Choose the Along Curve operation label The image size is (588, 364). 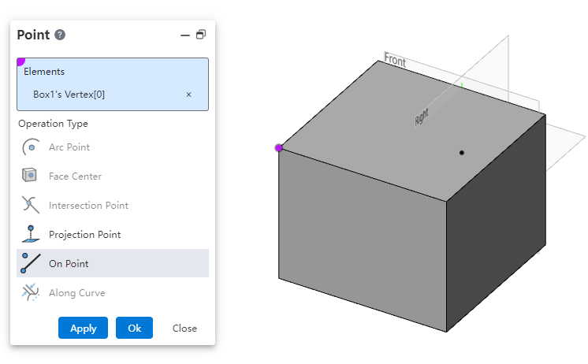(x=77, y=293)
